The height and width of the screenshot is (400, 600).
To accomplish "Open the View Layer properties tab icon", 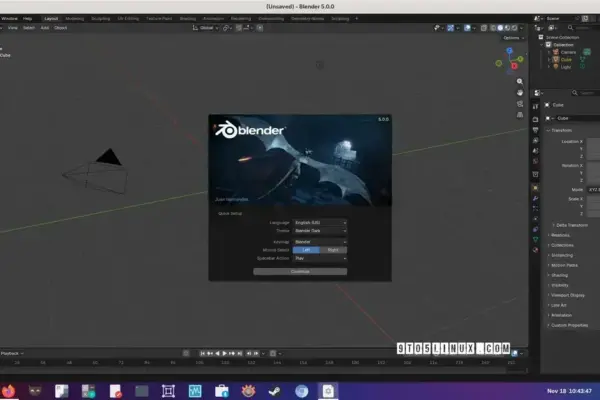I will pyautogui.click(x=535, y=140).
